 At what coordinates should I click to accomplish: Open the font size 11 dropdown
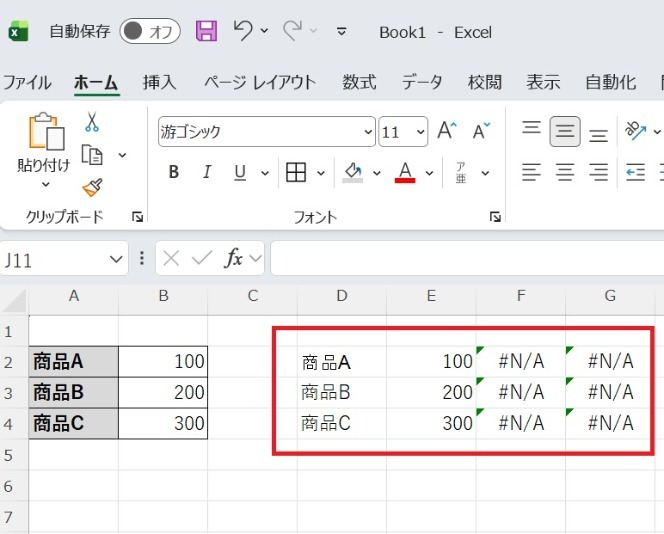[421, 132]
